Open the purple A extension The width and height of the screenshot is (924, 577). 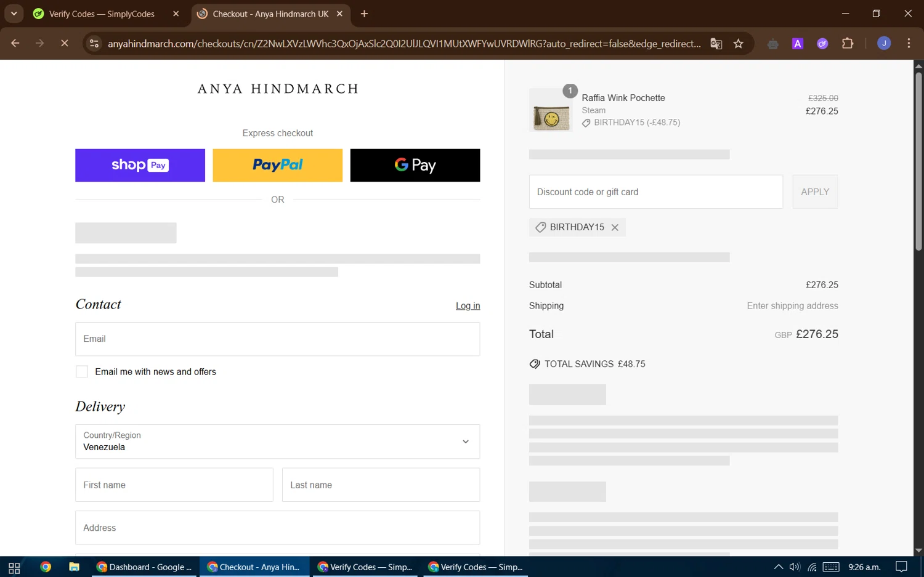[798, 44]
